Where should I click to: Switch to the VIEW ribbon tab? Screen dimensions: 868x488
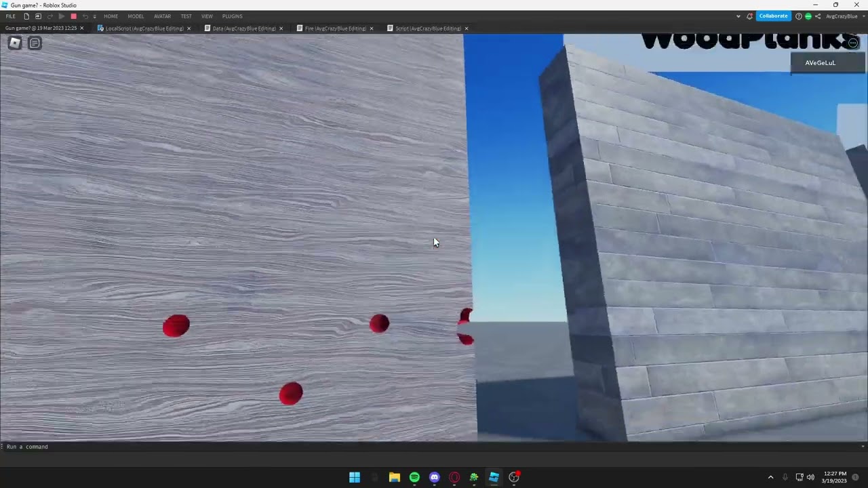click(207, 16)
